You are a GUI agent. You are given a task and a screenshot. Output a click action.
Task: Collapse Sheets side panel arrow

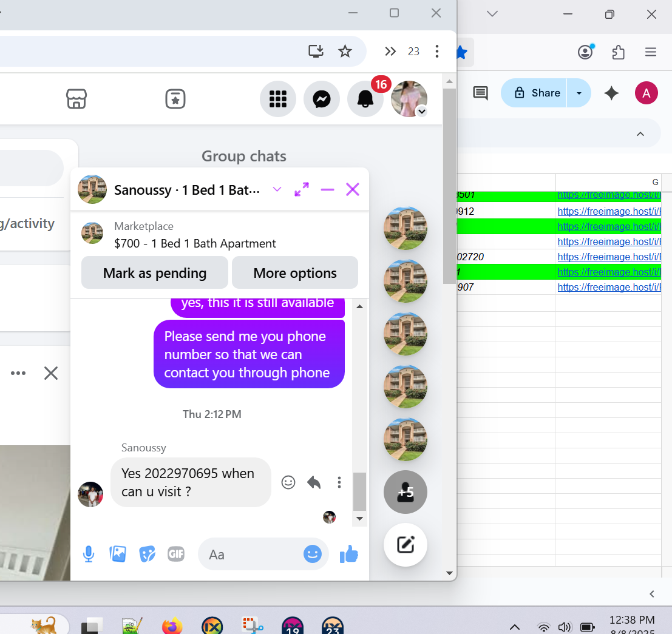(652, 594)
